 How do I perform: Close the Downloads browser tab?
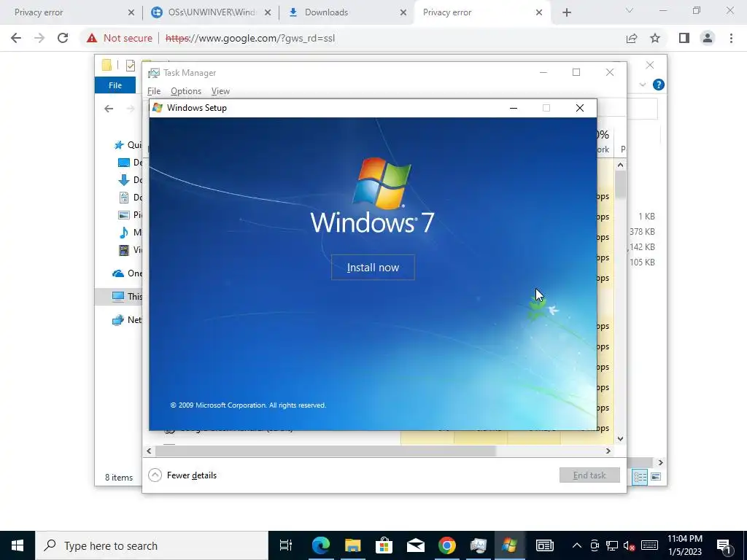[x=403, y=13]
